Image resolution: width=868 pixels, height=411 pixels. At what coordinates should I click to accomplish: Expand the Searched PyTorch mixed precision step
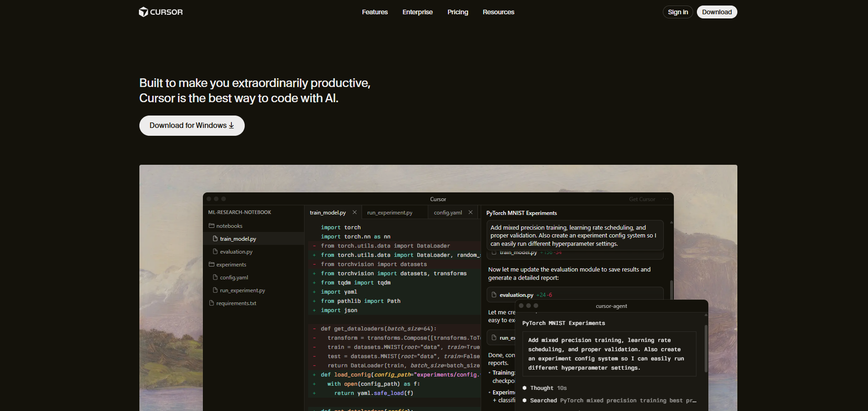(x=609, y=400)
